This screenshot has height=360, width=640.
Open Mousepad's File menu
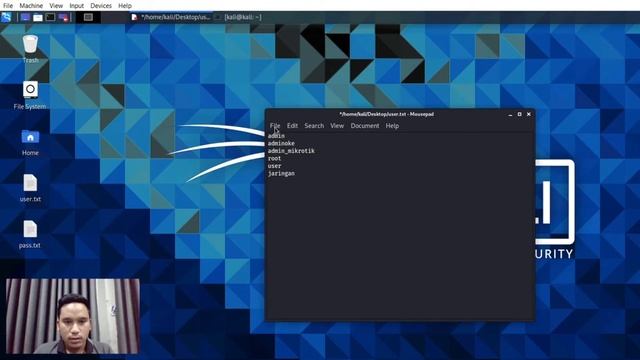point(275,126)
